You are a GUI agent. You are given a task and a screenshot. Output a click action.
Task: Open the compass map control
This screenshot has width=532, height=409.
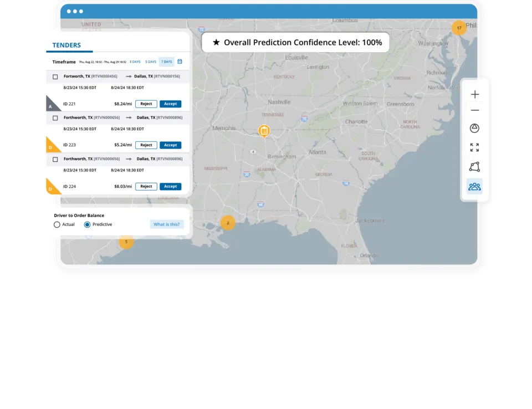click(x=474, y=128)
